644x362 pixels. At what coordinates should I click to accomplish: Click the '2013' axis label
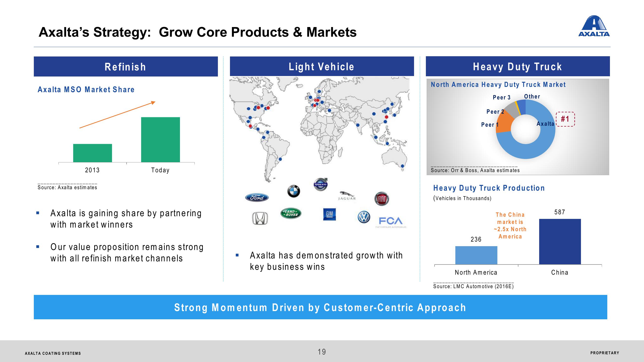(92, 170)
